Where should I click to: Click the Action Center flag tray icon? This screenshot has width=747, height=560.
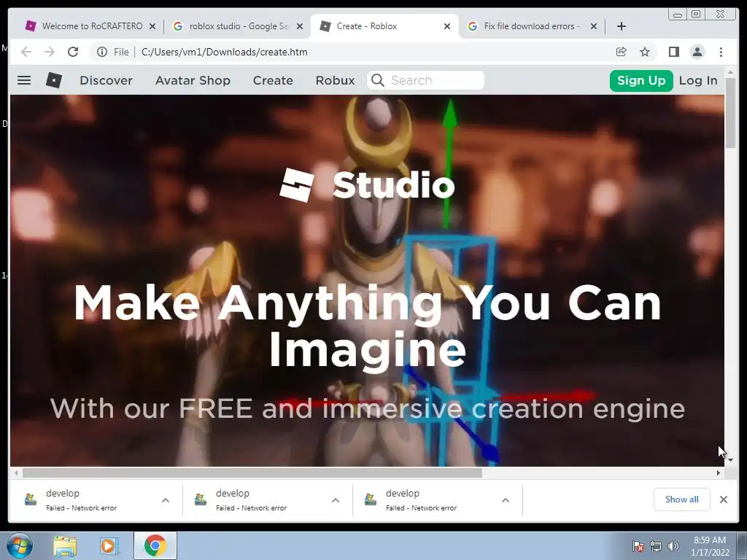click(x=638, y=546)
